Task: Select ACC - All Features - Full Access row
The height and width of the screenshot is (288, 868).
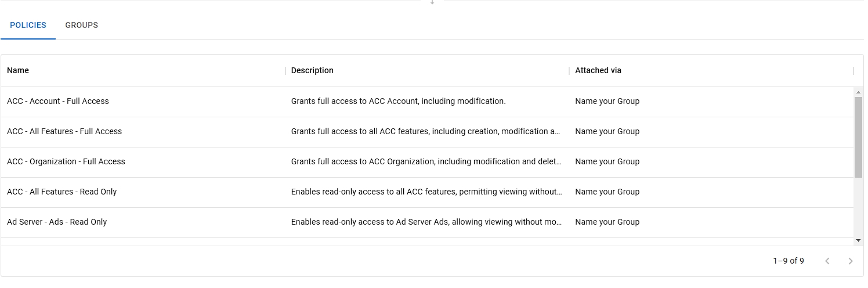Action: (x=64, y=132)
